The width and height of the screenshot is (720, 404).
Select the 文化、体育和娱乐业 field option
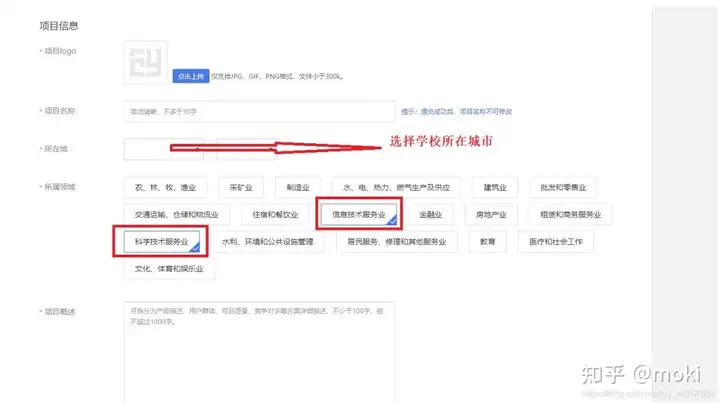(169, 269)
